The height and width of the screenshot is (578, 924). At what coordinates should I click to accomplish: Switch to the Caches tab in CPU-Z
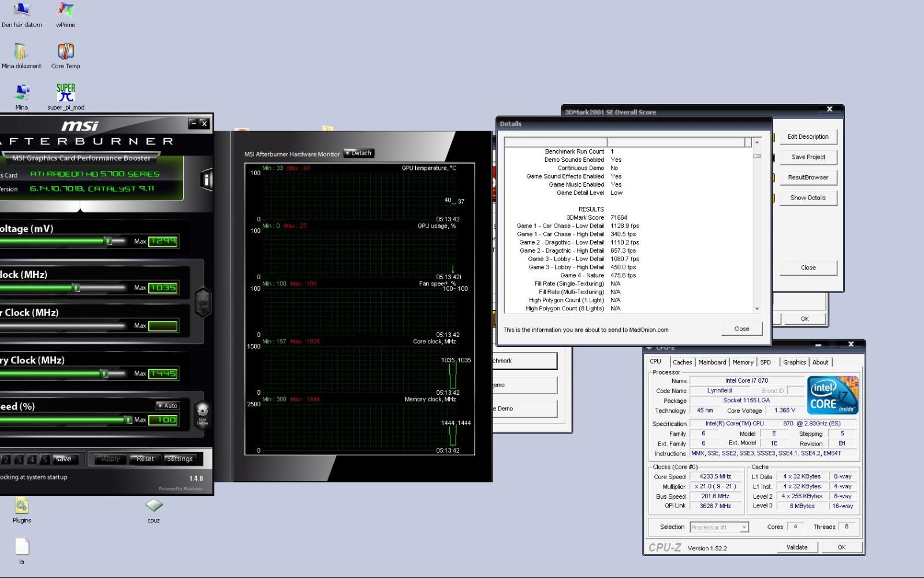(682, 362)
